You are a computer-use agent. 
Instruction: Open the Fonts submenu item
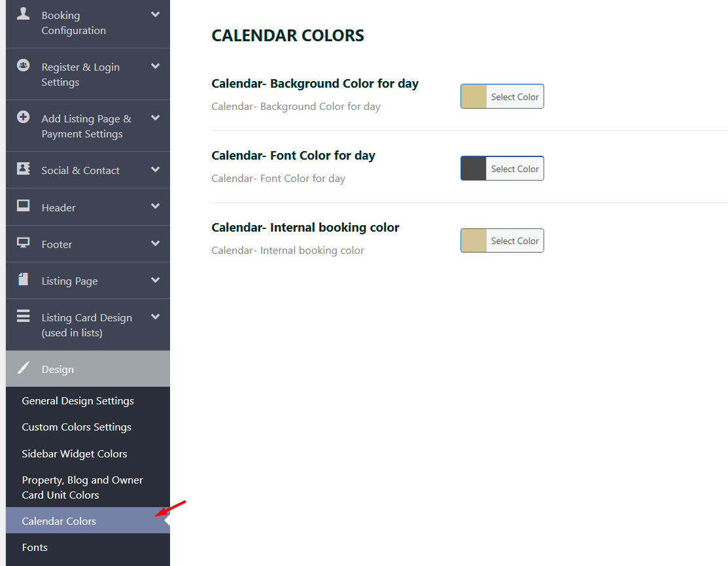pyautogui.click(x=35, y=547)
